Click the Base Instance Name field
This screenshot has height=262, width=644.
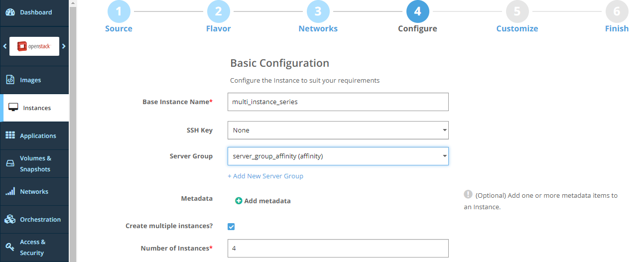click(338, 102)
